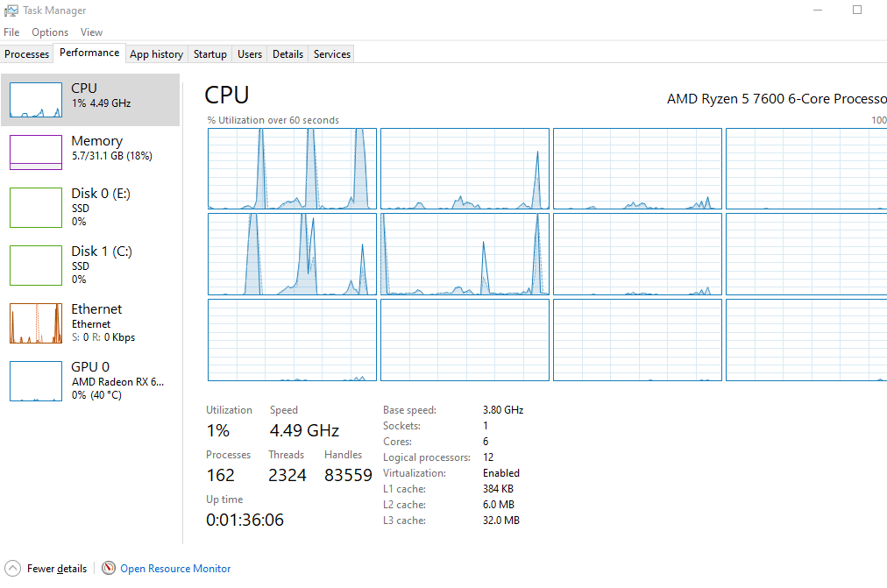887x588 pixels.
Task: Select the Ethernet mini graph in sidebar
Action: coord(36,323)
